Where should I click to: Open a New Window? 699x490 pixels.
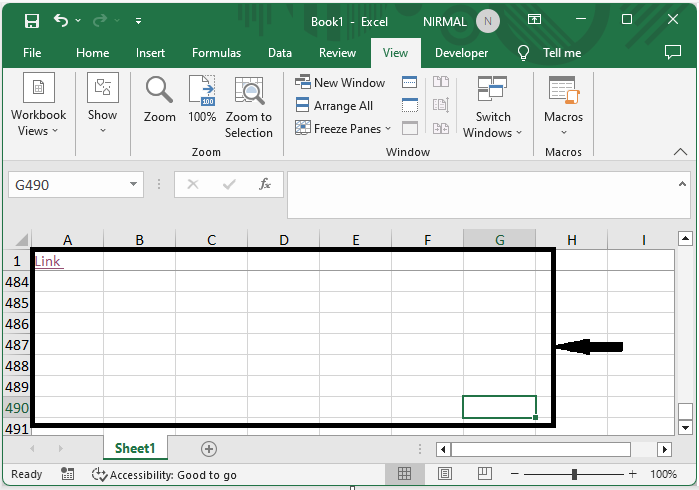pos(340,83)
